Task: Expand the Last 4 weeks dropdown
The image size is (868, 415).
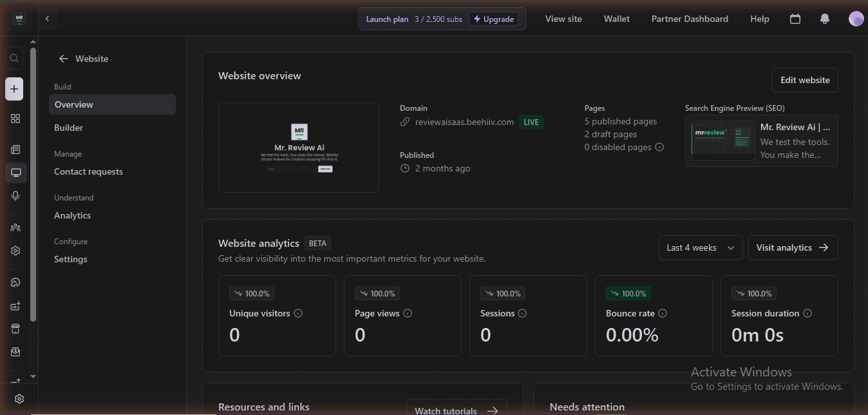Action: click(x=701, y=247)
